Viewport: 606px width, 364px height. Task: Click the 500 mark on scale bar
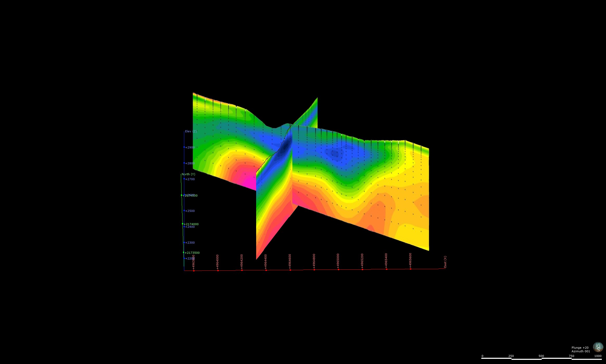(541, 356)
